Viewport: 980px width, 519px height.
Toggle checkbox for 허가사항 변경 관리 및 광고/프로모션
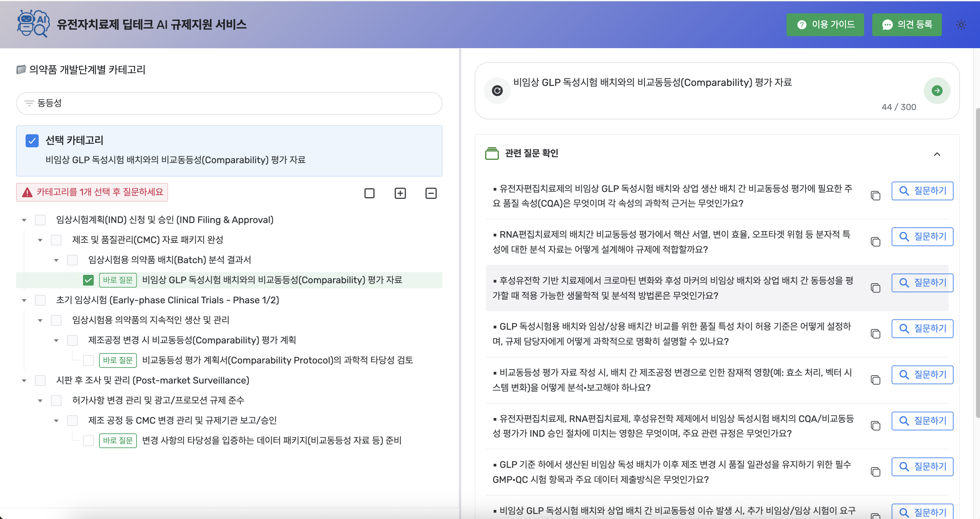56,400
